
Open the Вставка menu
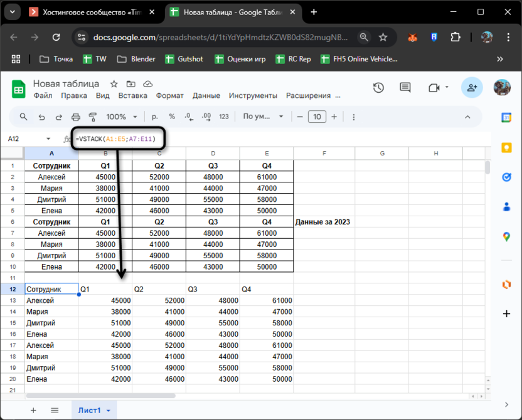point(132,96)
